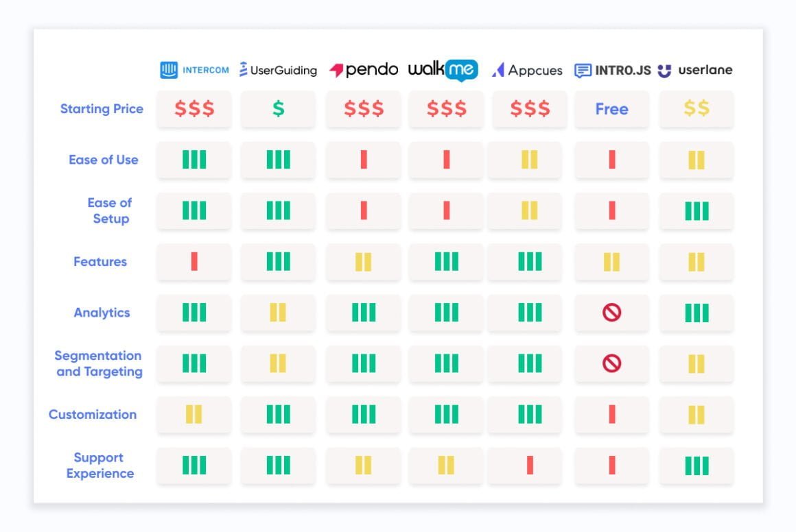Click the Ease of Use label
Screen dimensions: 796x532
coord(104,160)
